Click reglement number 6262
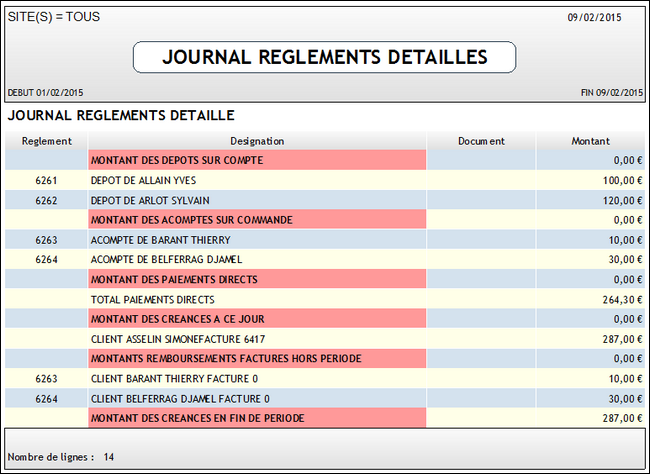This screenshot has width=650, height=474. [47, 200]
